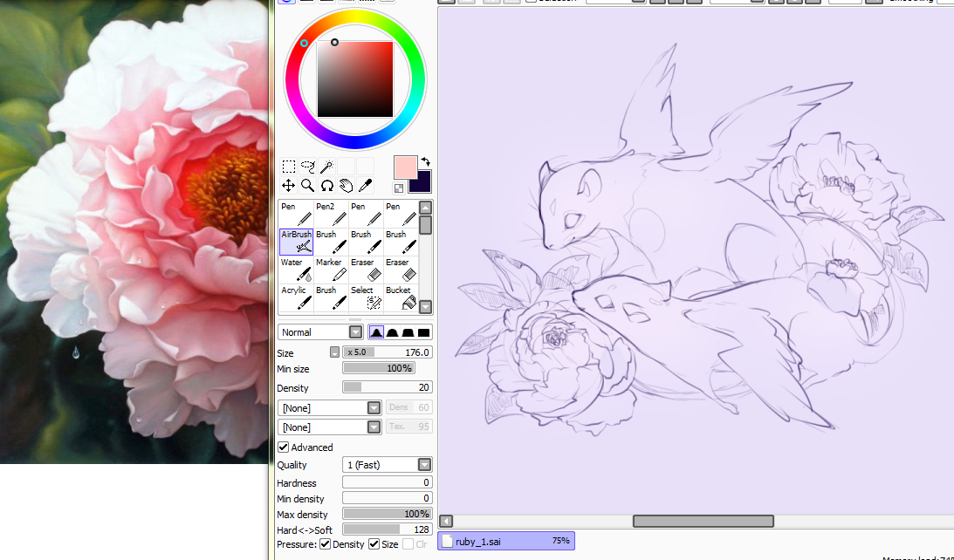The image size is (954, 560).
Task: Click the Density slider
Action: coord(388,387)
